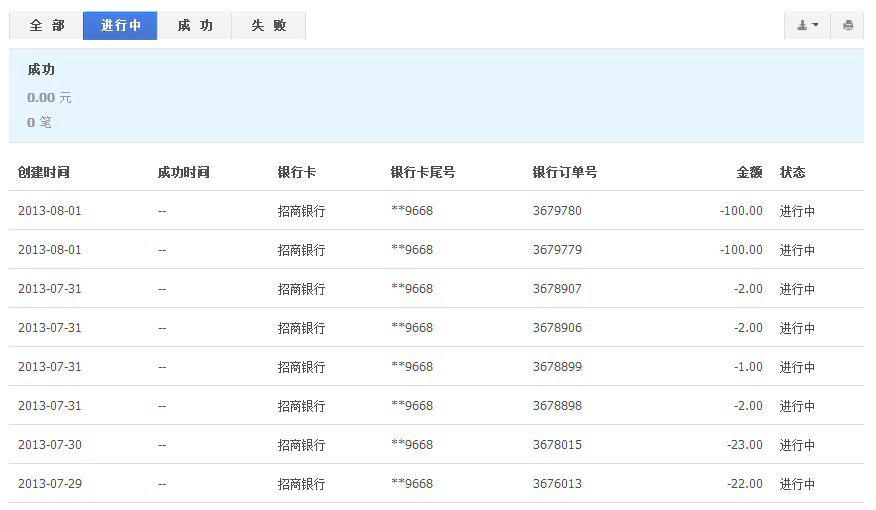Click 招商银行 in order 3679780 row
The image size is (876, 510).
[301, 211]
